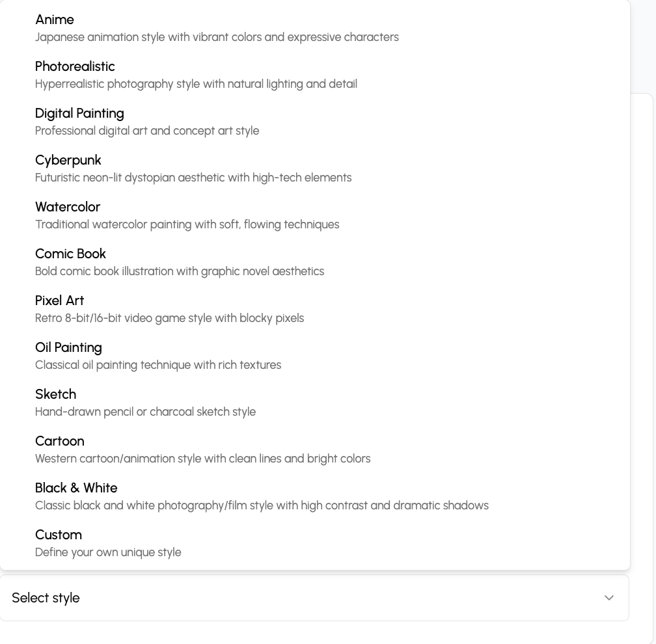Click the 'Retro 8-bit/16-bit video game' description
Viewport: 656px width, 644px height.
coord(169,318)
